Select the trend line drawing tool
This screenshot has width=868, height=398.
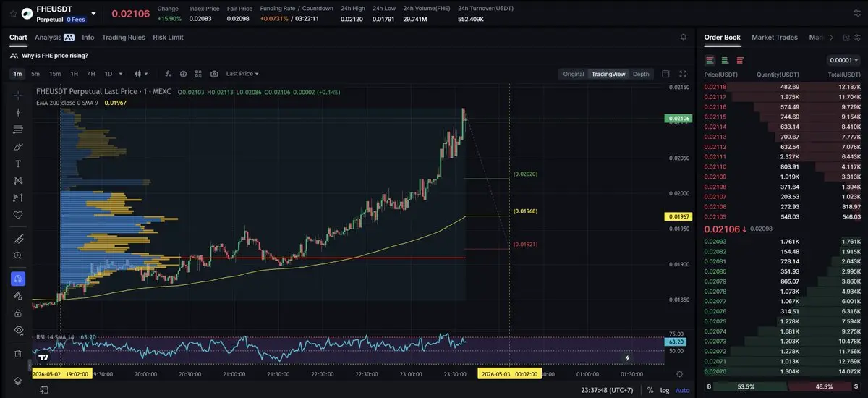tap(18, 111)
